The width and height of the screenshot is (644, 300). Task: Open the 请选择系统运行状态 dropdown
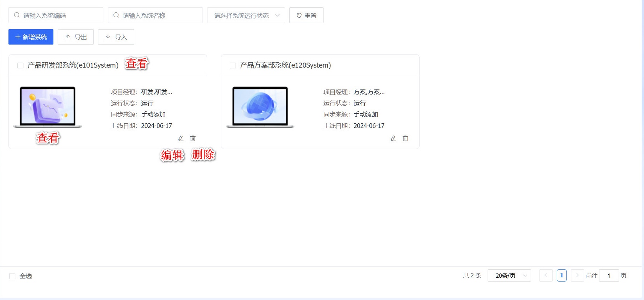click(246, 15)
